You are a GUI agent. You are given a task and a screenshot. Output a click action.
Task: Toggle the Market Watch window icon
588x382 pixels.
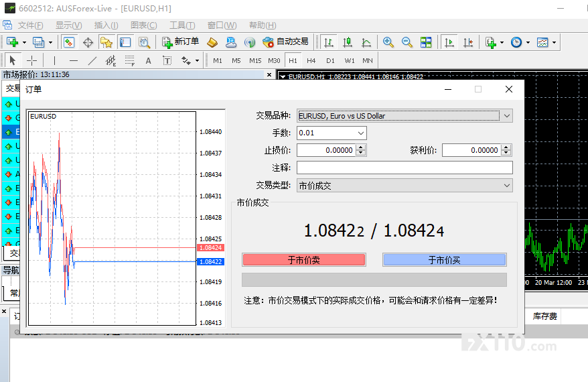coord(69,42)
